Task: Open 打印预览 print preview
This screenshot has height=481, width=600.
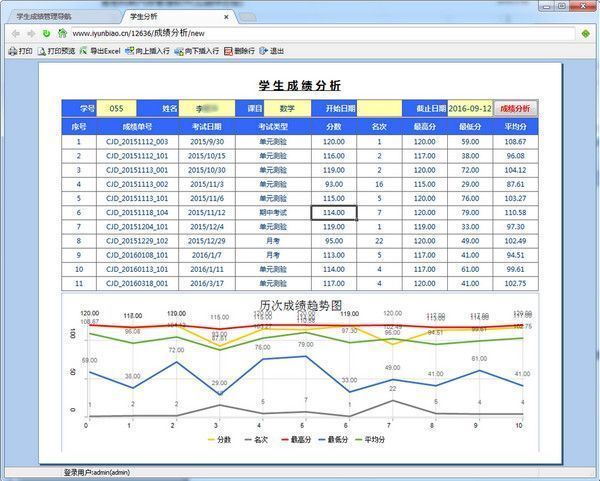Action: coord(56,51)
